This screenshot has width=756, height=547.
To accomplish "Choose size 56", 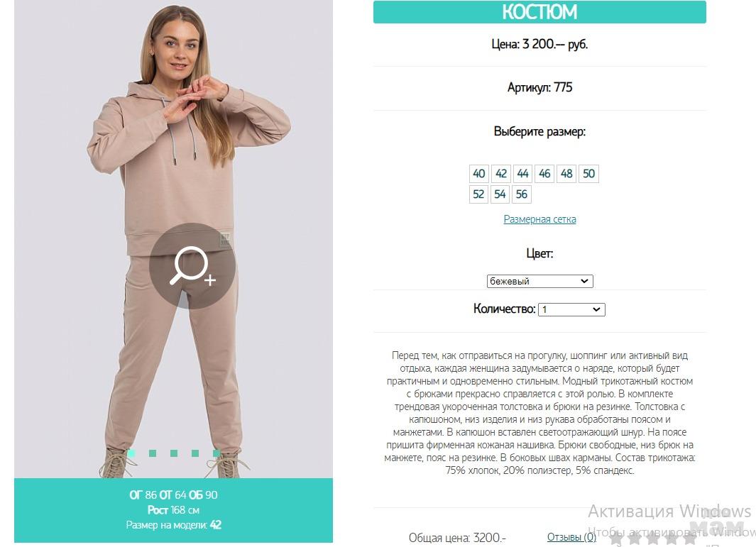I will click(522, 194).
